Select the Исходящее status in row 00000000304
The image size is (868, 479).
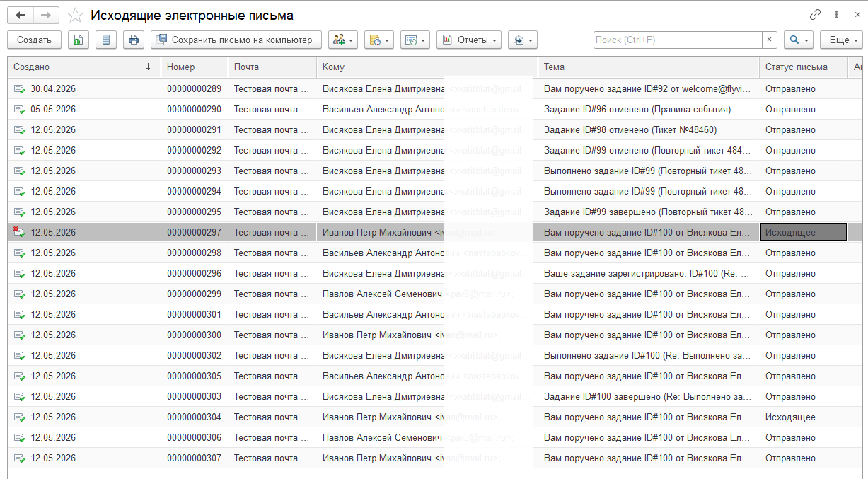(x=790, y=417)
